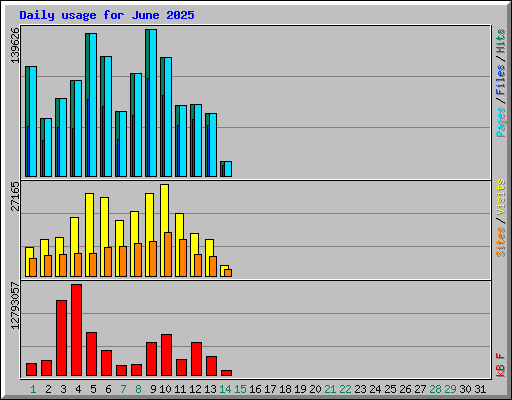Viewport: 512px width, 400px height.
Task: Click day 15 on the x-axis
Action: (x=240, y=389)
